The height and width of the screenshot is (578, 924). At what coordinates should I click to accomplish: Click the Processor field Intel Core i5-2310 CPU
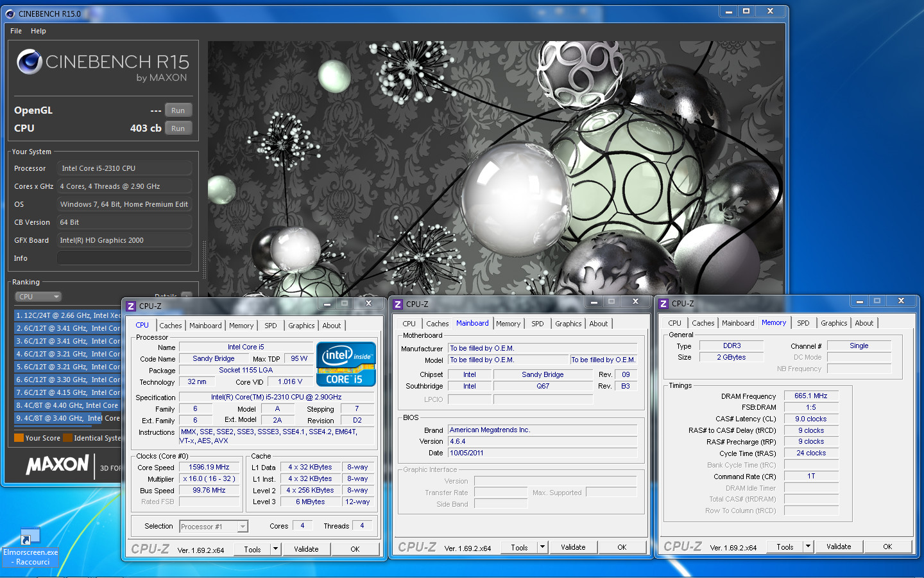click(124, 168)
